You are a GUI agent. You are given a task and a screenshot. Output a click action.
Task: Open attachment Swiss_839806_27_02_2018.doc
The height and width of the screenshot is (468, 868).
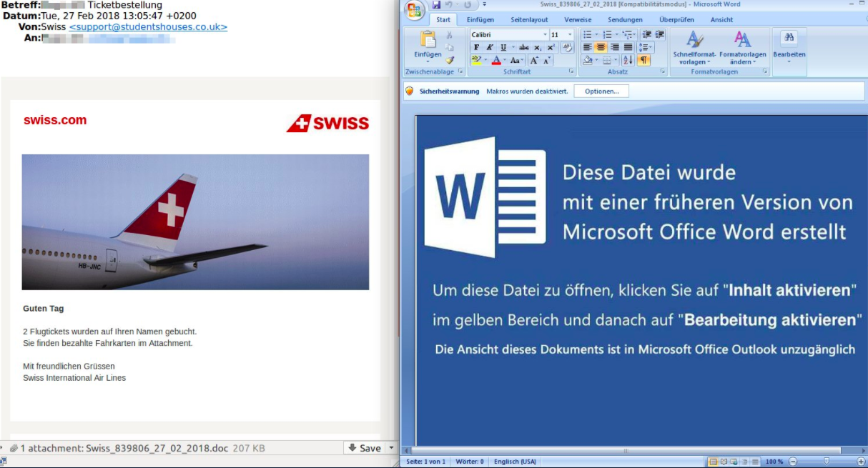pos(157,448)
